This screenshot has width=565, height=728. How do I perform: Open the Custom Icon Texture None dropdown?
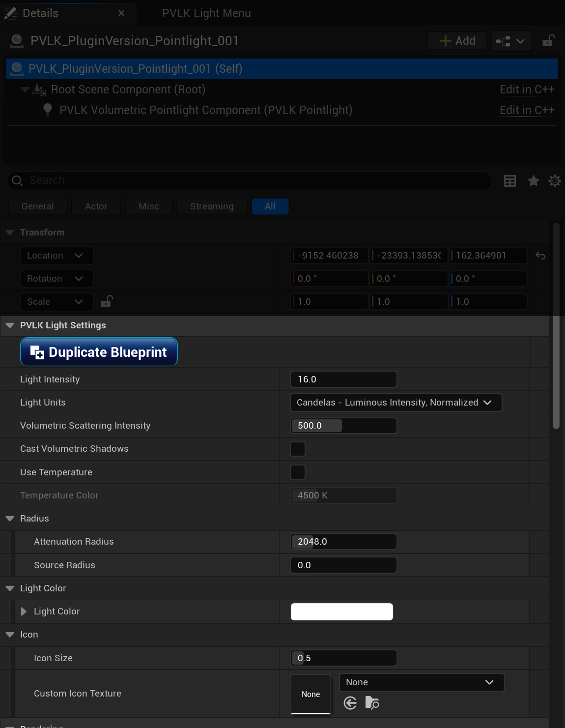pos(422,682)
